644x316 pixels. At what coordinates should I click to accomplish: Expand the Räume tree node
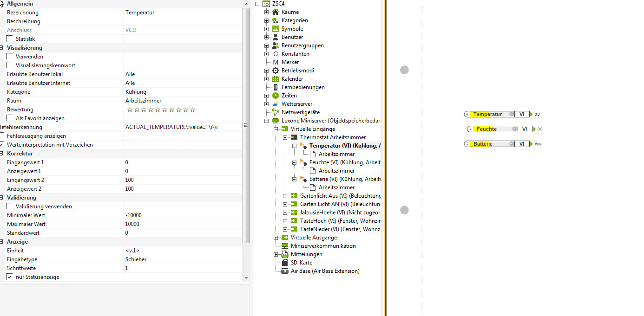267,12
